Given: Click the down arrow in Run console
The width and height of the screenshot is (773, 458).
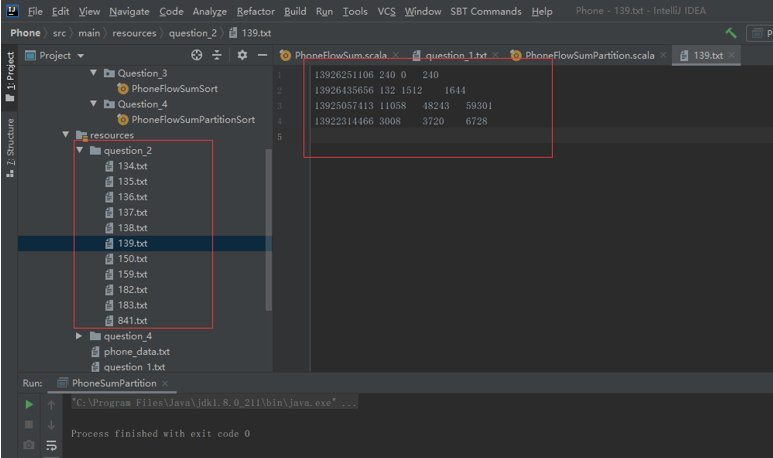Looking at the screenshot, I should coord(51,425).
